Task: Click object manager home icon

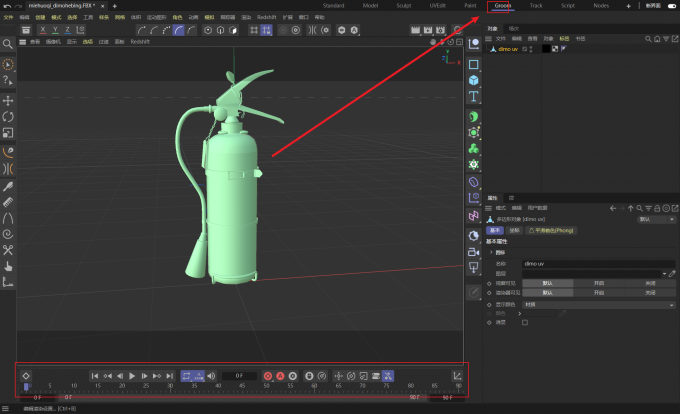Action: 657,39
